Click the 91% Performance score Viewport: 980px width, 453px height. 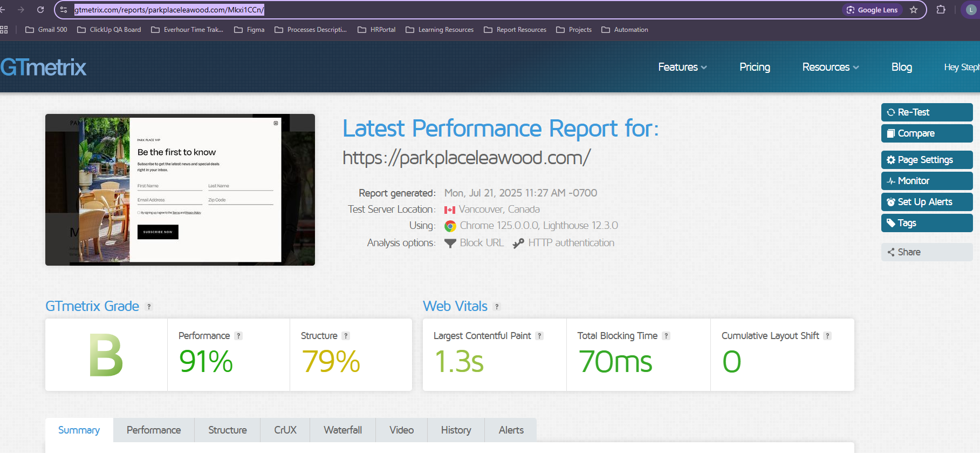pyautogui.click(x=206, y=362)
